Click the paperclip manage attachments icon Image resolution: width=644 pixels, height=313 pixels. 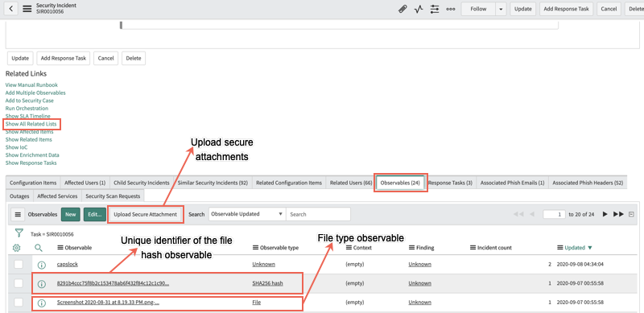pos(403,9)
